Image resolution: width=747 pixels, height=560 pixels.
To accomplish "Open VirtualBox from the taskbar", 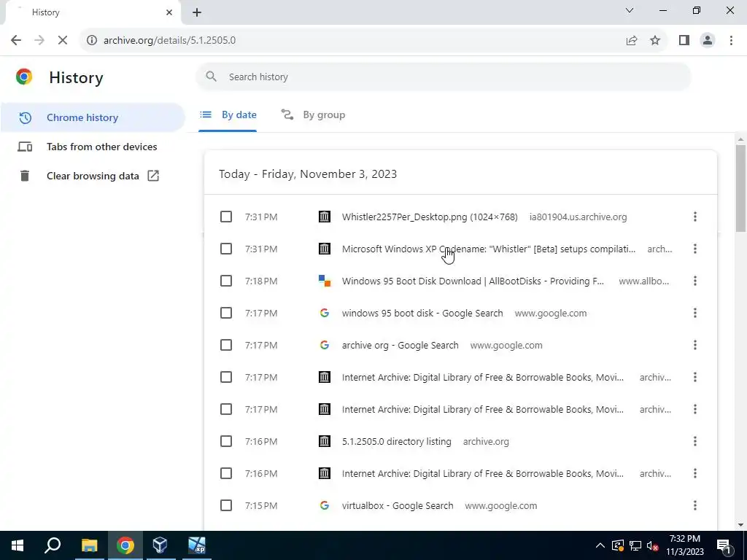I will tap(160, 545).
